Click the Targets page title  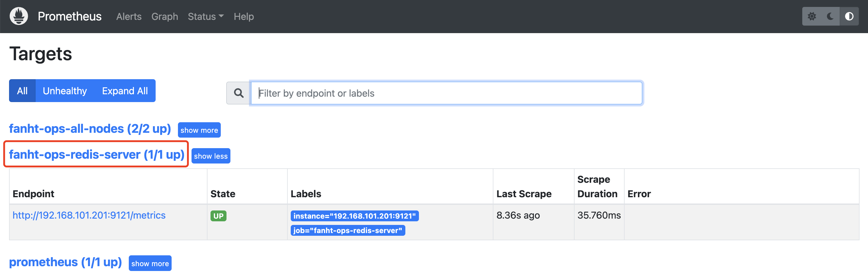(x=40, y=54)
